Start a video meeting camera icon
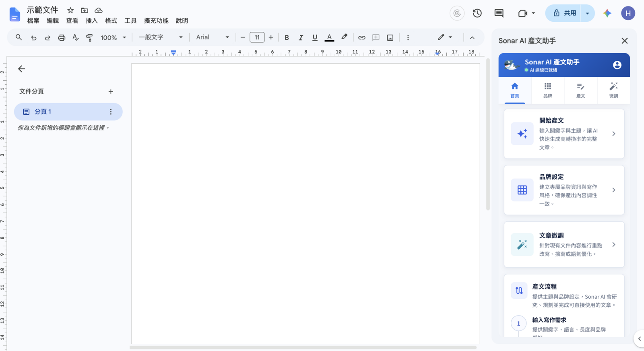Image resolution: width=644 pixels, height=351 pixels. (522, 13)
